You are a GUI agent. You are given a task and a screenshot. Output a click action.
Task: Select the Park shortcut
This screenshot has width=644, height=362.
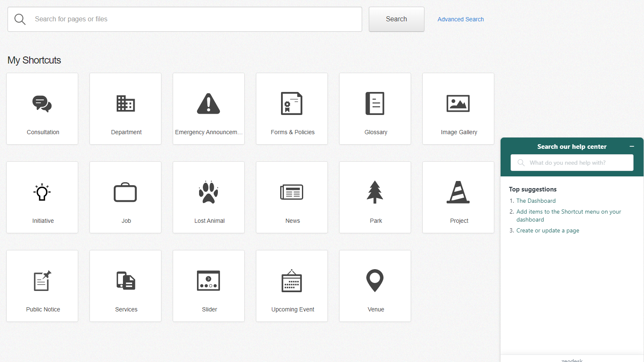[375, 197]
